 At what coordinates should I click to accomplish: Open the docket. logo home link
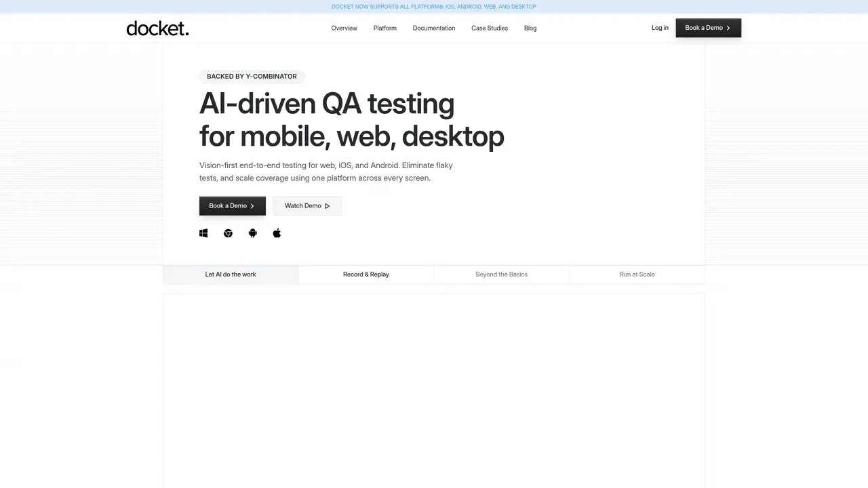157,28
